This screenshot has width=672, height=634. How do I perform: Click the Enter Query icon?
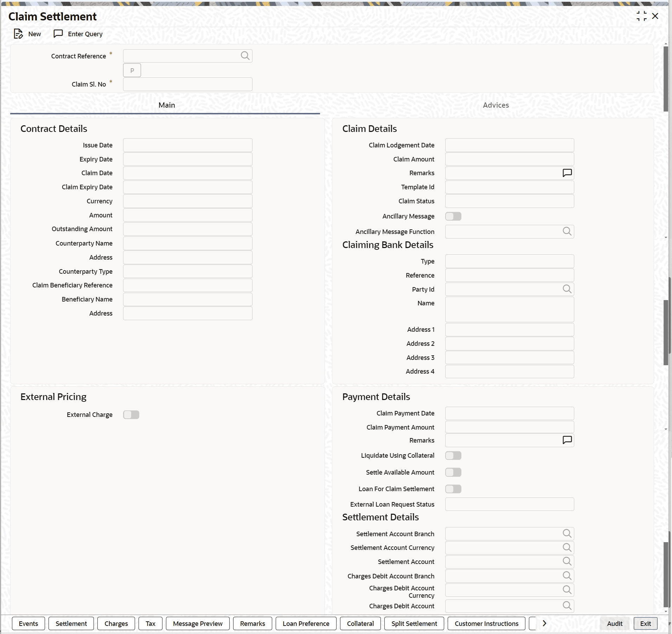58,34
